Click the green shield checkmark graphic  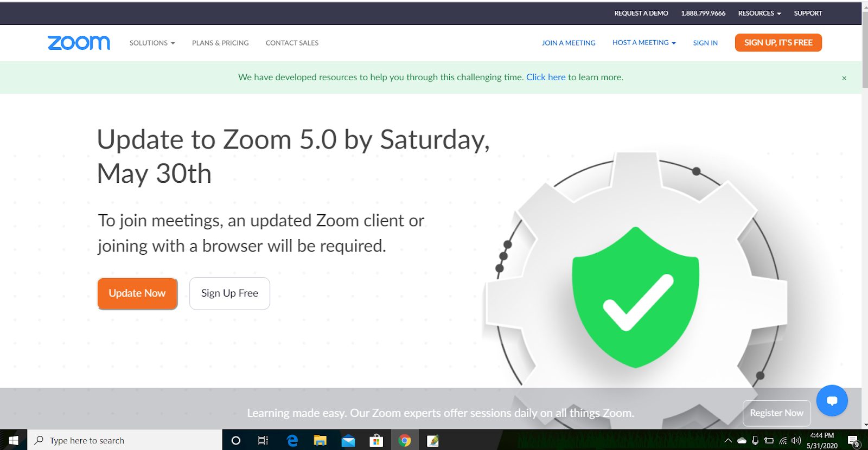pyautogui.click(x=635, y=297)
